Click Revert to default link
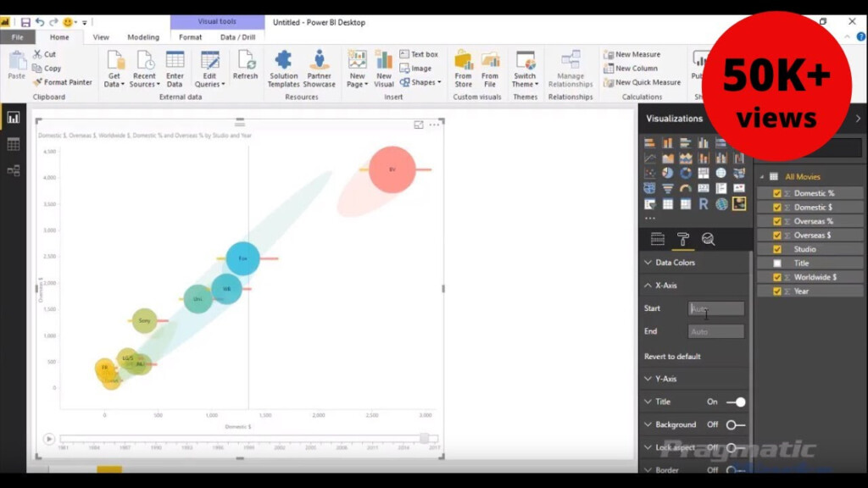This screenshot has height=488, width=868. [x=672, y=357]
